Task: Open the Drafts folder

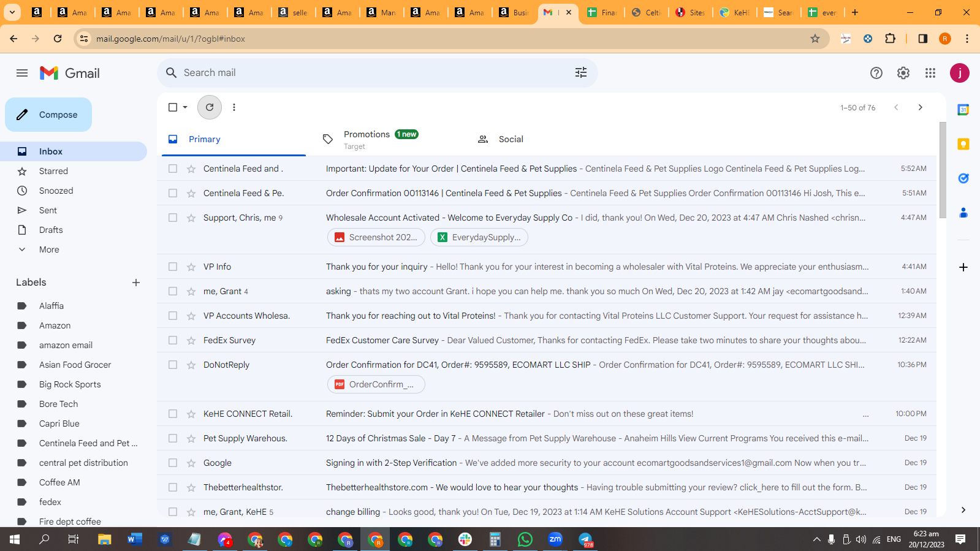Action: click(x=74, y=230)
